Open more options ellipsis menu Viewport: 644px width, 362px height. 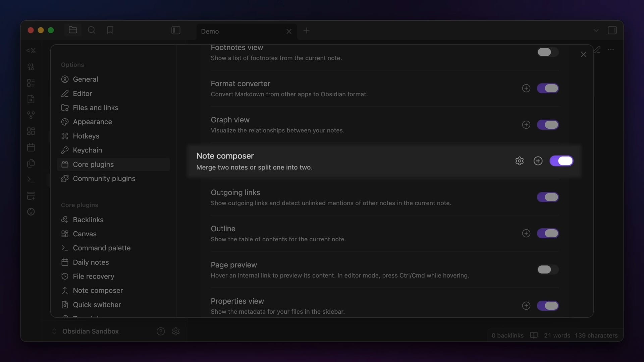(610, 50)
